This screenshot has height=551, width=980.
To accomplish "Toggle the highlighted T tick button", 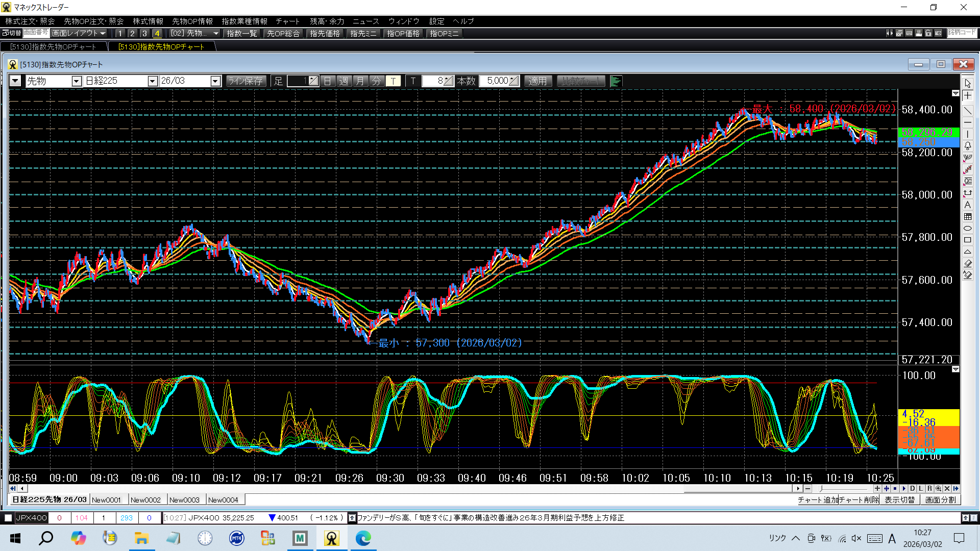I will 393,81.
